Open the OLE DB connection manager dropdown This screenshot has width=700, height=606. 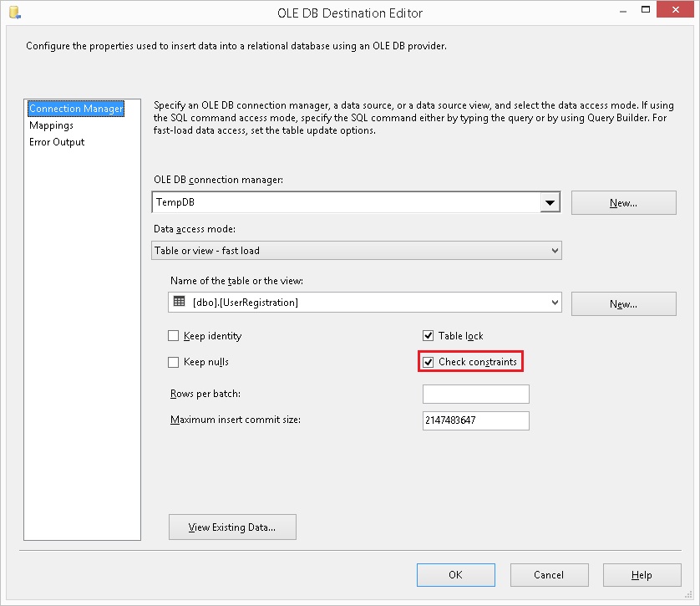pyautogui.click(x=550, y=202)
